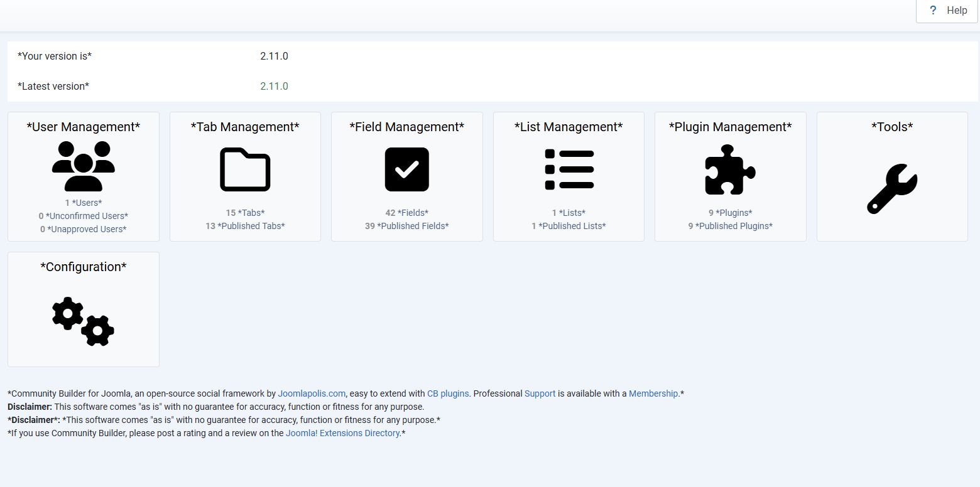Click the User Management people icon

[x=84, y=166]
